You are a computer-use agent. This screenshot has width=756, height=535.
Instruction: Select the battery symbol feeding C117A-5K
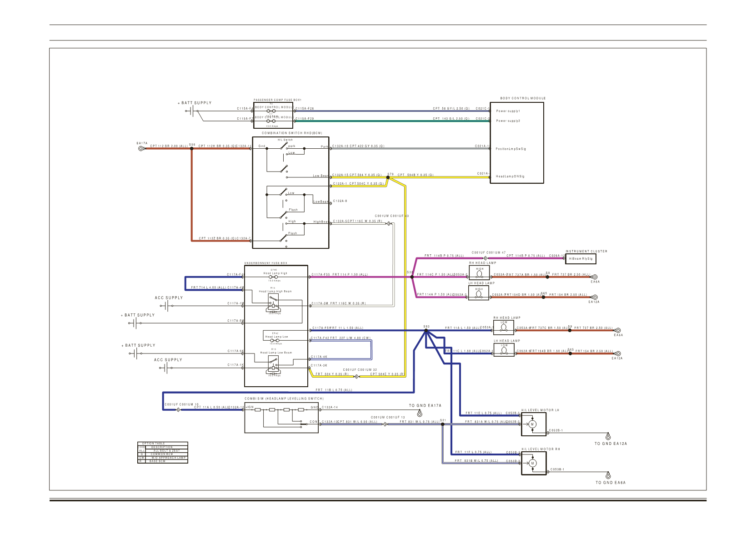tap(135, 353)
